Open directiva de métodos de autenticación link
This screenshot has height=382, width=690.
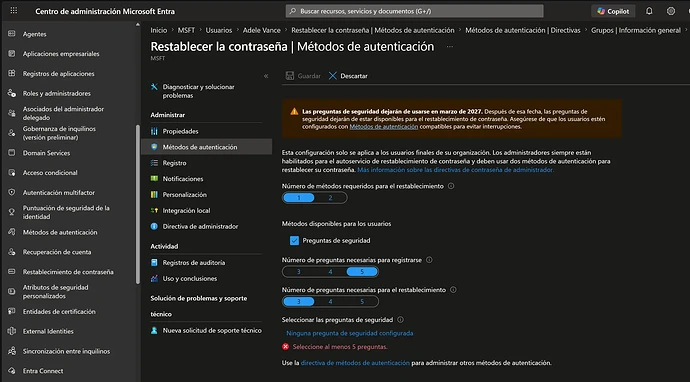(355, 363)
